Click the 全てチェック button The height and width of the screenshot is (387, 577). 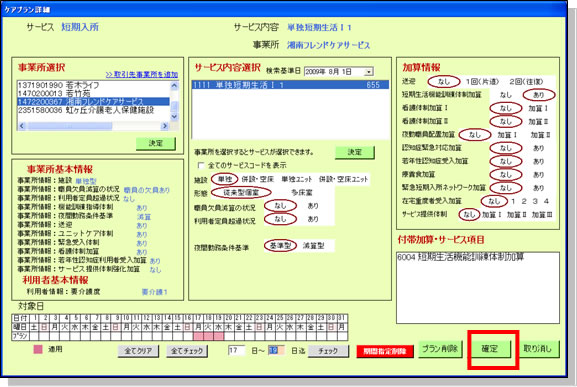[187, 351]
